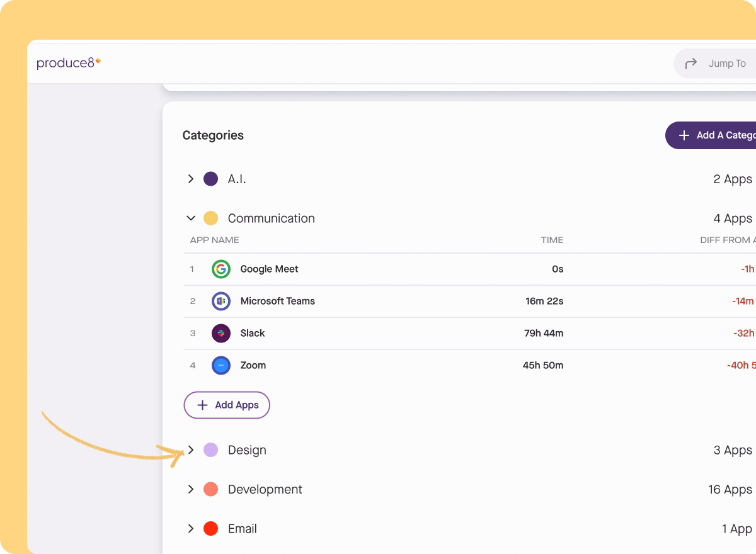Click the TIME column header

pos(552,240)
